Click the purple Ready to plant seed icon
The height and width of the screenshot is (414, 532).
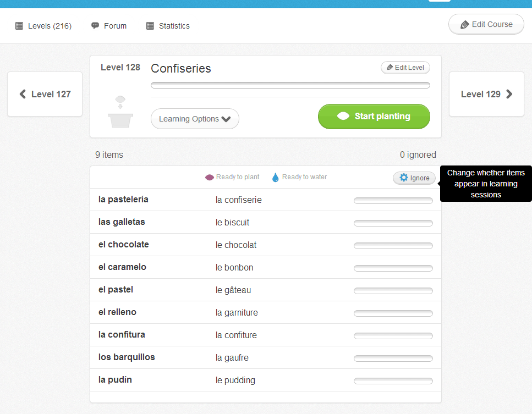coord(209,178)
